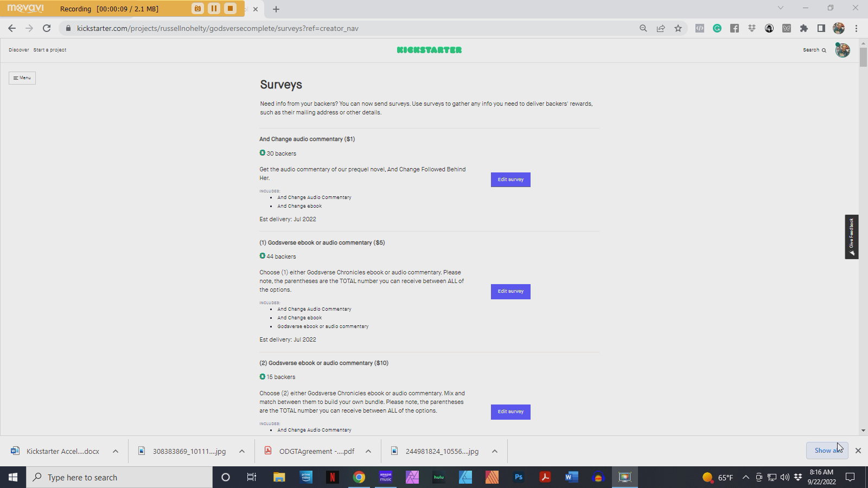Image resolution: width=868 pixels, height=488 pixels.
Task: Take a screenshot with the Movavi camera icon
Action: (196, 9)
